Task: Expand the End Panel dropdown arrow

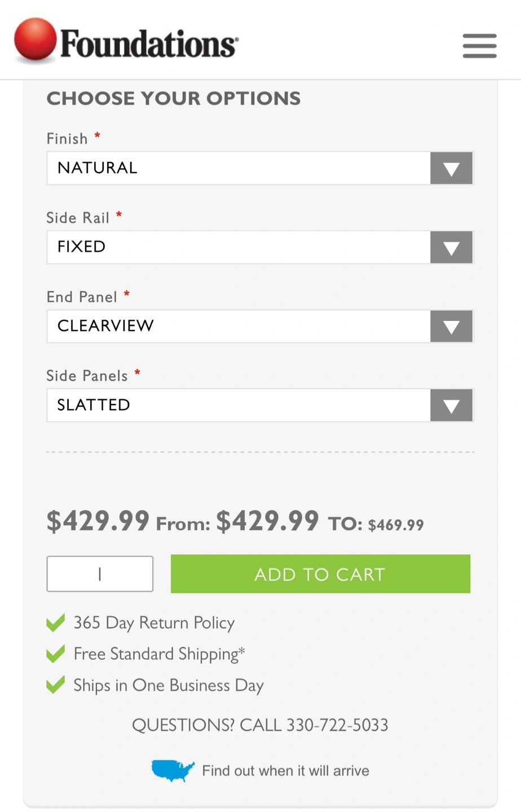Action: [x=451, y=326]
